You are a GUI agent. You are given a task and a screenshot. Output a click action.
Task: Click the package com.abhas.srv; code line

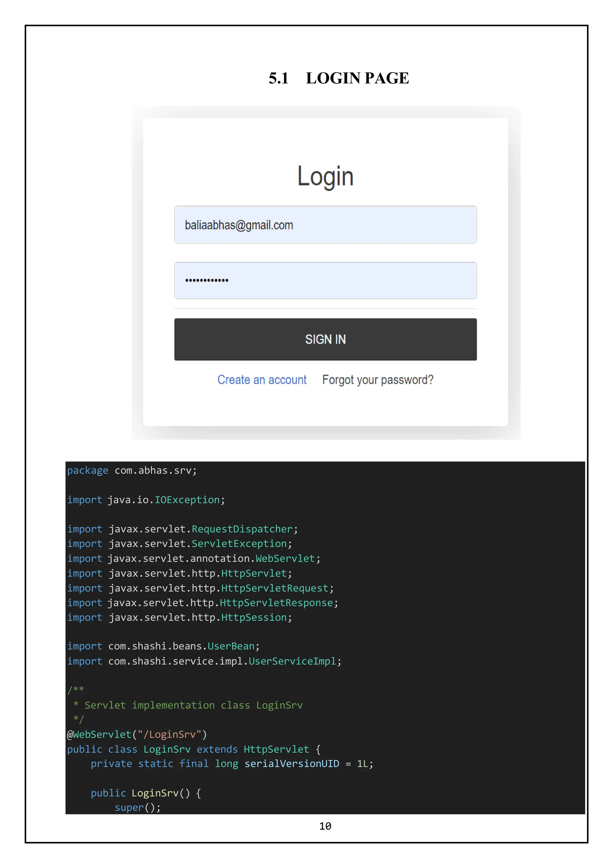(132, 470)
